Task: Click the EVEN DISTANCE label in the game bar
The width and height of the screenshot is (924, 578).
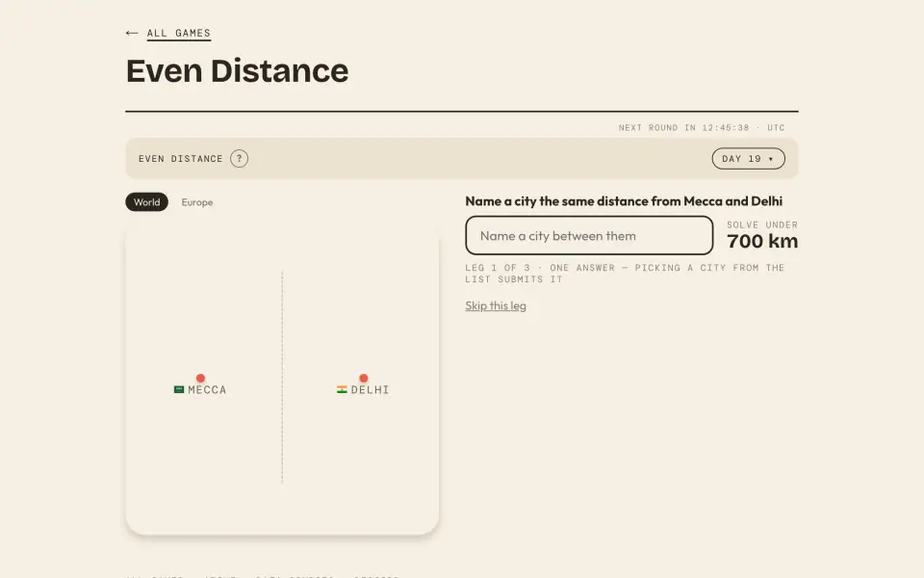Action: [x=180, y=159]
